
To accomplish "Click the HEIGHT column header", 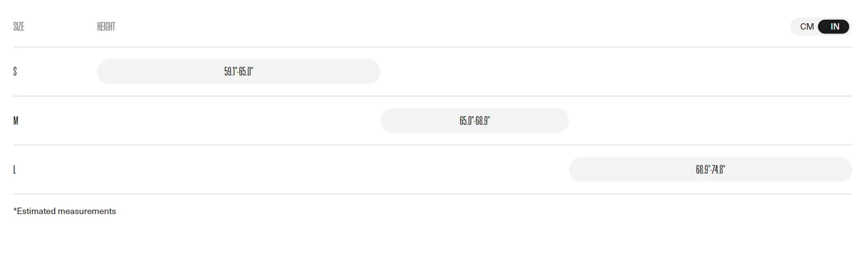I will click(106, 27).
